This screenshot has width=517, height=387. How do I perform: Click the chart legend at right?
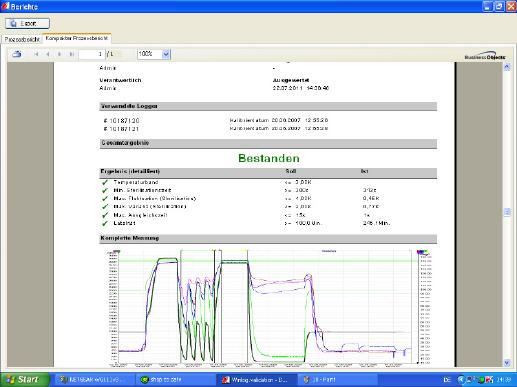click(425, 307)
